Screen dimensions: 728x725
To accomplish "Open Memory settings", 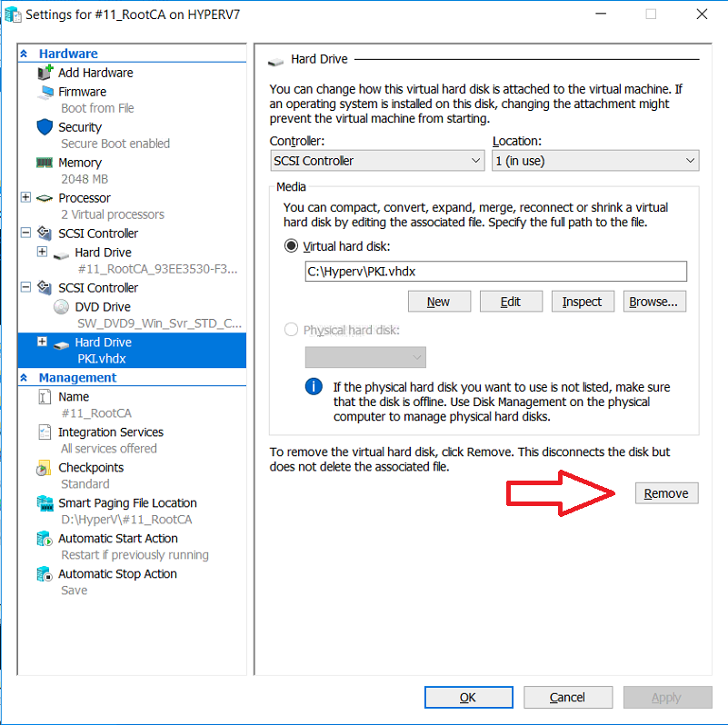I will [80, 163].
